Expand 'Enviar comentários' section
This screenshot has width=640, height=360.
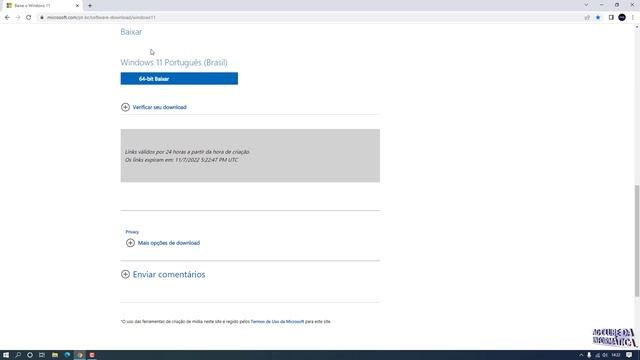pyautogui.click(x=163, y=274)
